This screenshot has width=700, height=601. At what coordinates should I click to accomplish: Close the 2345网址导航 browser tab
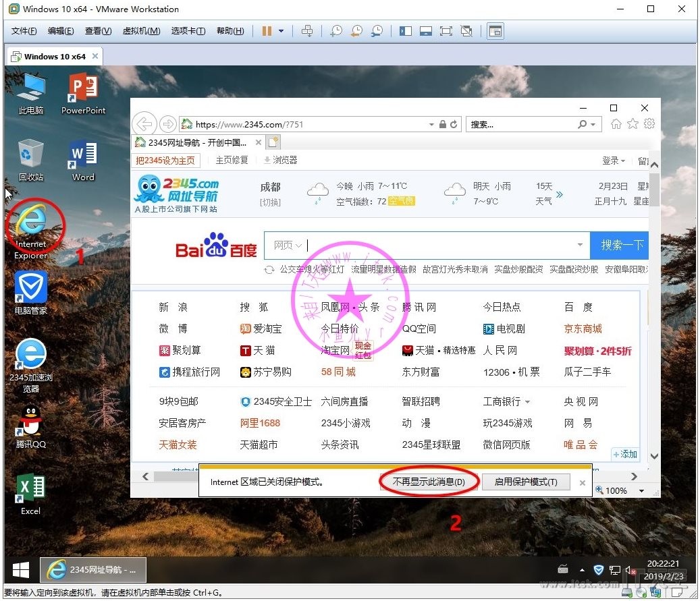point(258,143)
